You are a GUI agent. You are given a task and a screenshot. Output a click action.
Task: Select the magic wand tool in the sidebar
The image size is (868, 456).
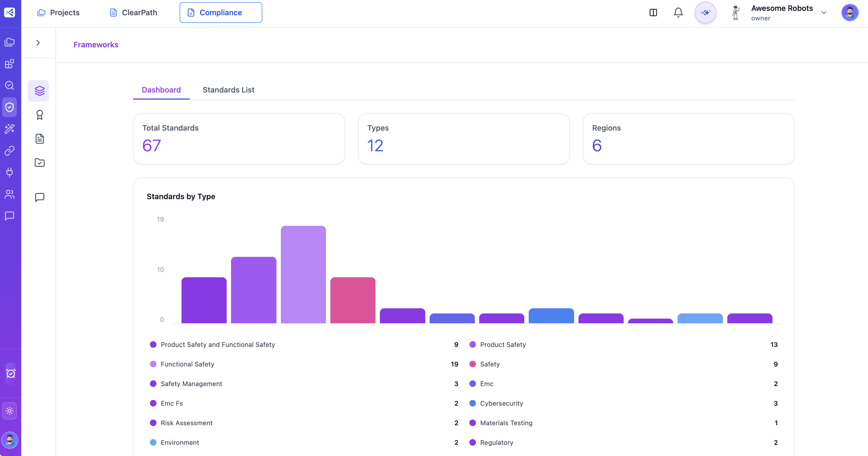pos(10,128)
